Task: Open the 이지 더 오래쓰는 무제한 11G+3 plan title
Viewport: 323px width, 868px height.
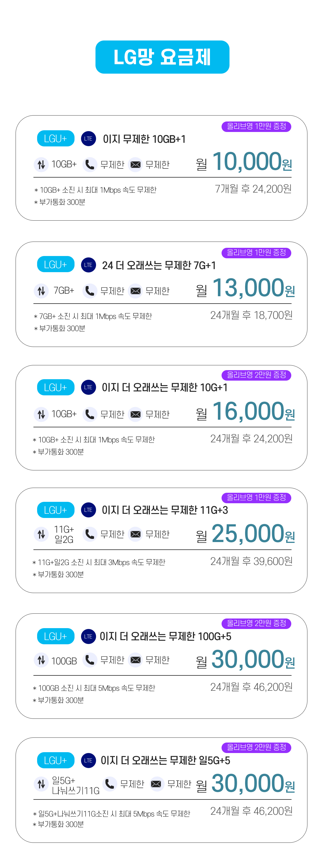Action: [165, 510]
